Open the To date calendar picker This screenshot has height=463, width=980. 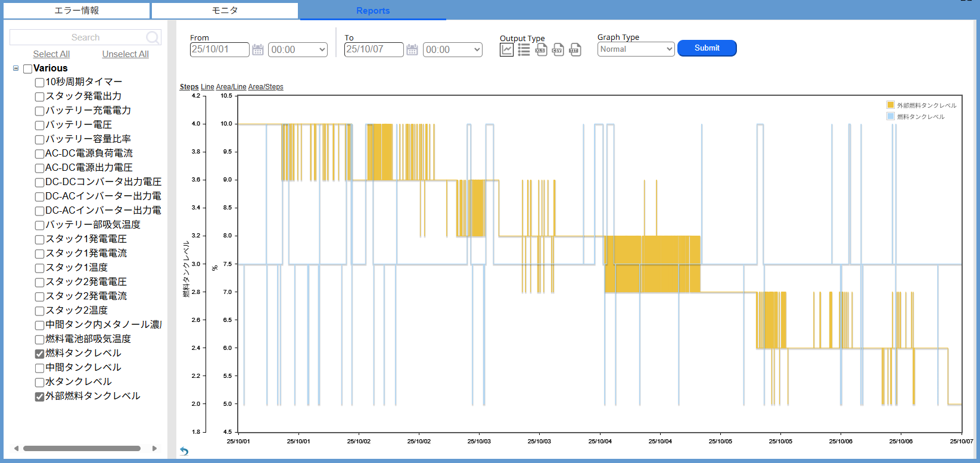point(412,50)
